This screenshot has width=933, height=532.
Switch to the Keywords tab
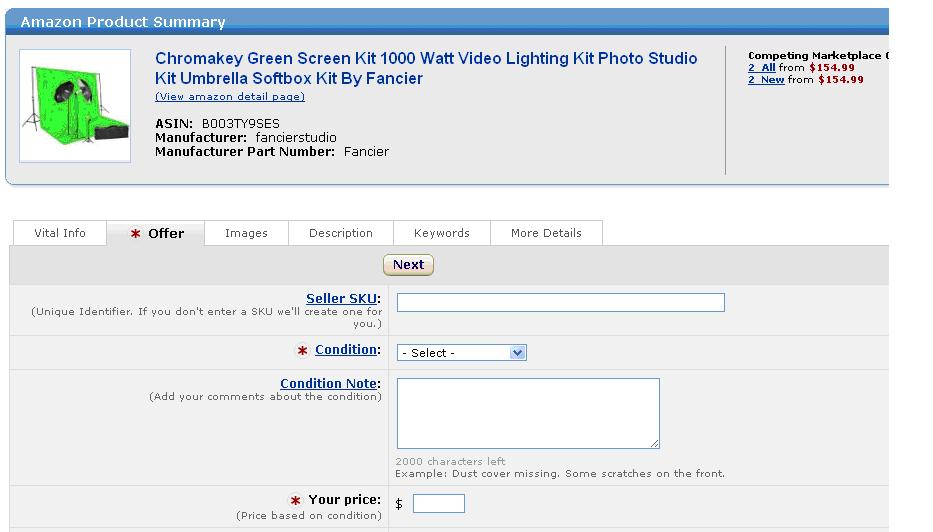tap(442, 233)
